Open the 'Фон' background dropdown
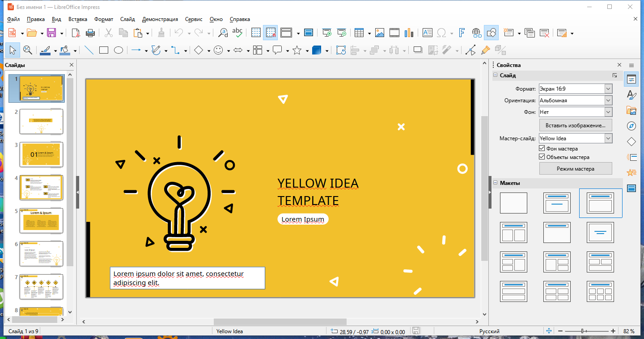The image size is (644, 339). coord(575,112)
